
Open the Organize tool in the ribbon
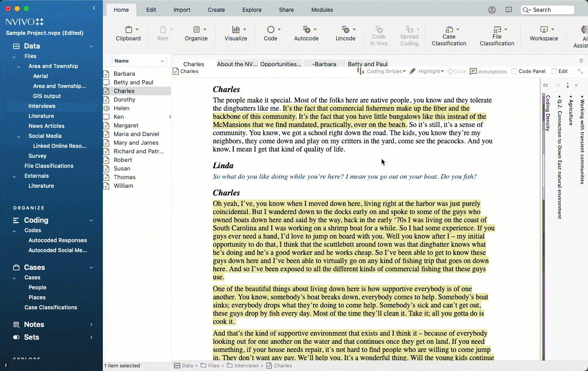pyautogui.click(x=196, y=34)
